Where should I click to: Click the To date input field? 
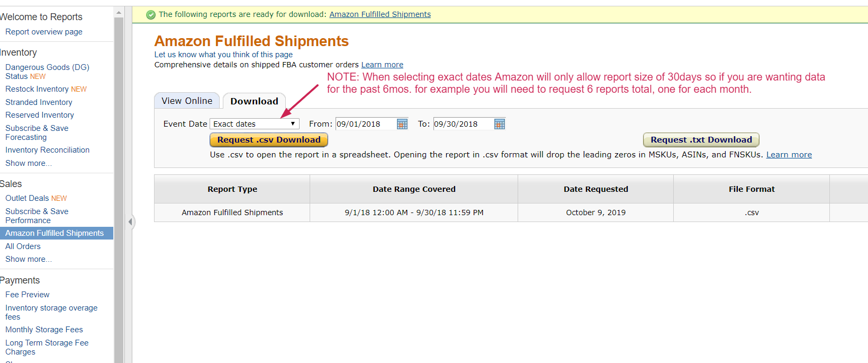click(x=463, y=124)
